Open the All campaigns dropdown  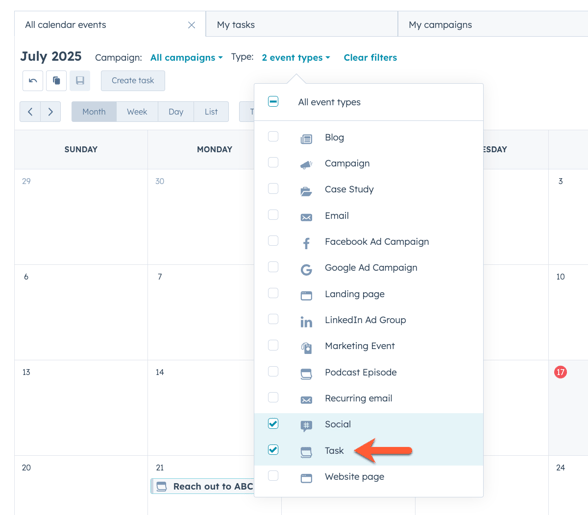pyautogui.click(x=186, y=57)
